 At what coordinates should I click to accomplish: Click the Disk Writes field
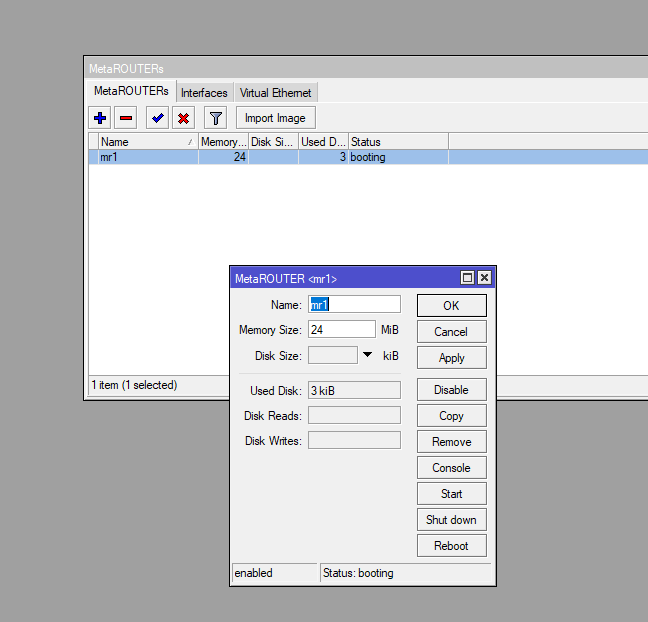(354, 441)
